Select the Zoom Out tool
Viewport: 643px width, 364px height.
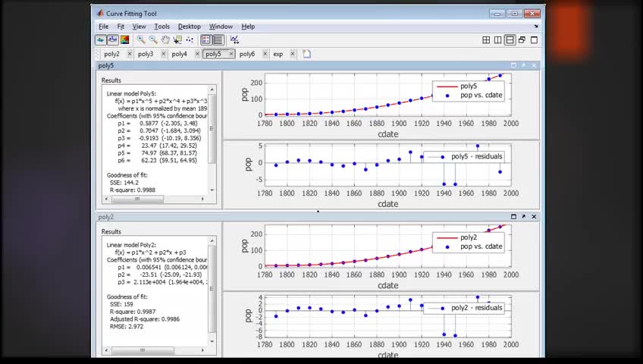[153, 39]
